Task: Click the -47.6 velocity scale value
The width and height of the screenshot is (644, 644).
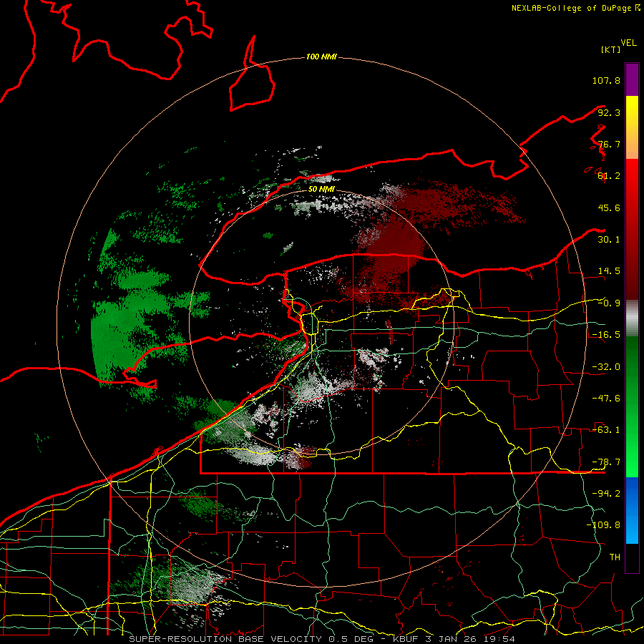Action: point(606,399)
